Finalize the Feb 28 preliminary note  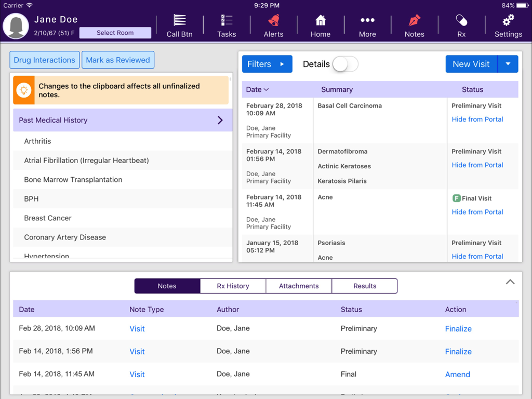click(x=458, y=328)
